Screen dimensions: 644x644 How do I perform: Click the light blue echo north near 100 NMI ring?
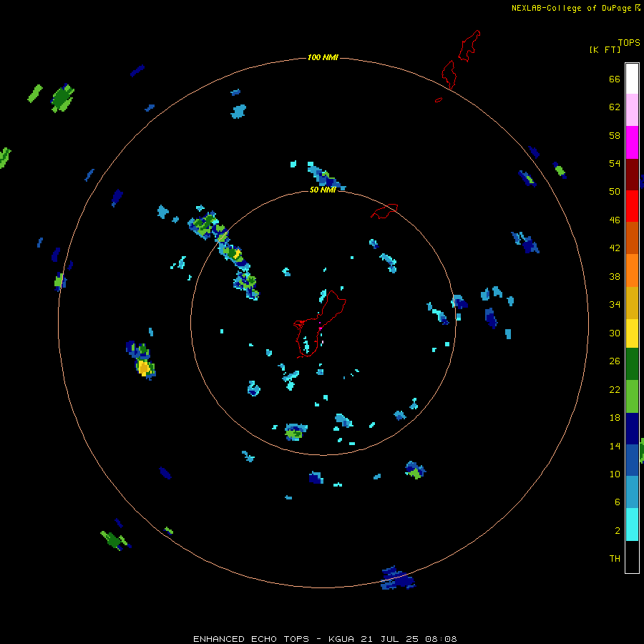(238, 112)
